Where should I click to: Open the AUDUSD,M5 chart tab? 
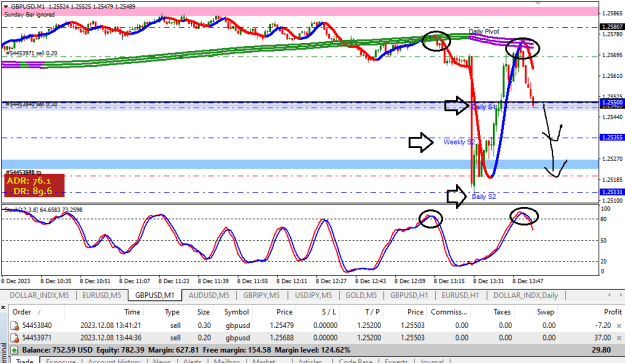(209, 295)
